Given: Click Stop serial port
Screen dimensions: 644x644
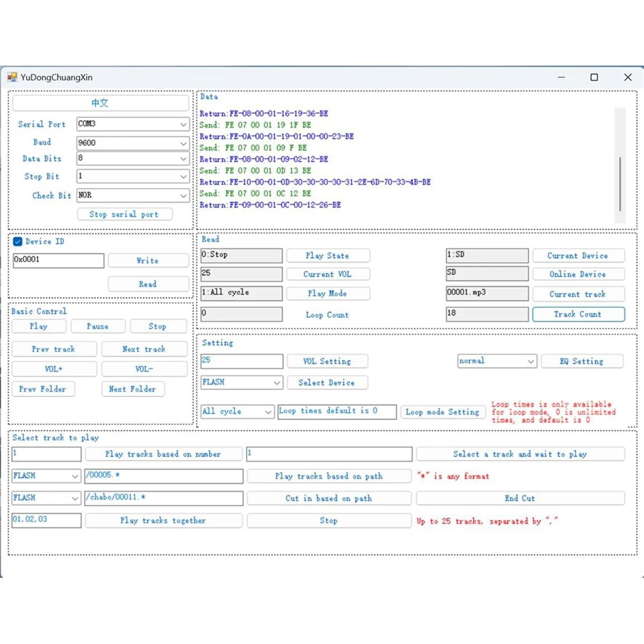Looking at the screenshot, I should (x=125, y=214).
